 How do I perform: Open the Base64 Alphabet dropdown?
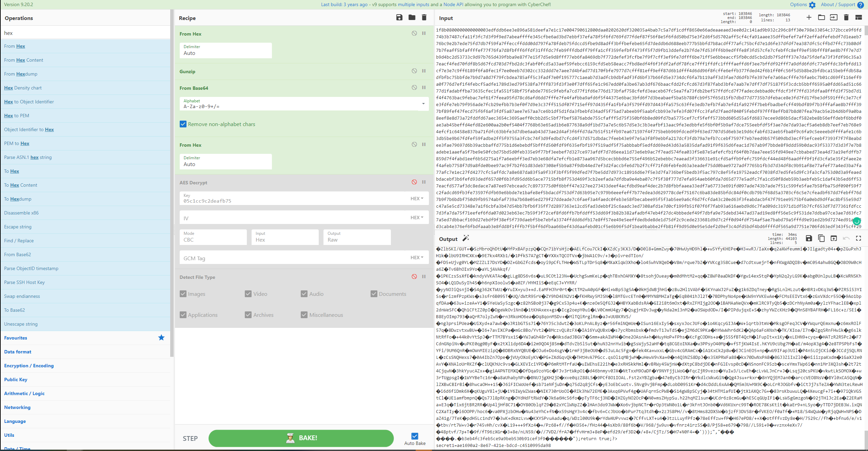point(423,104)
